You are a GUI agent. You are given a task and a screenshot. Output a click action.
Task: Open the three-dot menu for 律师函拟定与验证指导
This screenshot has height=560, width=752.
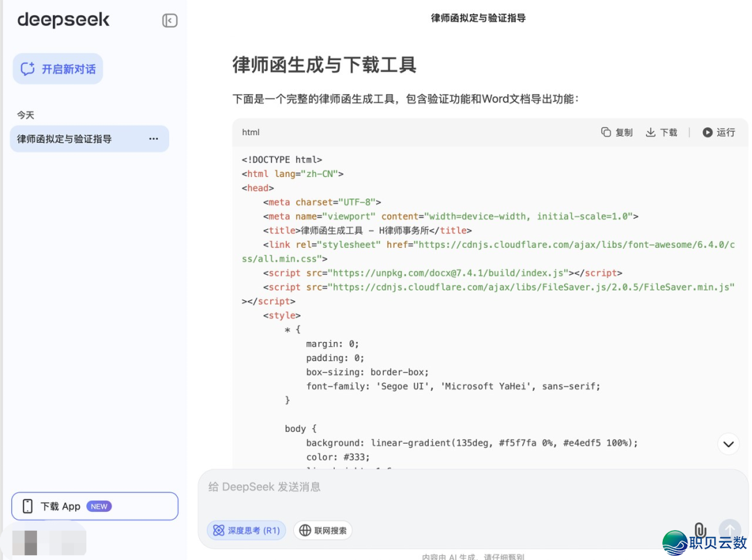tap(153, 139)
